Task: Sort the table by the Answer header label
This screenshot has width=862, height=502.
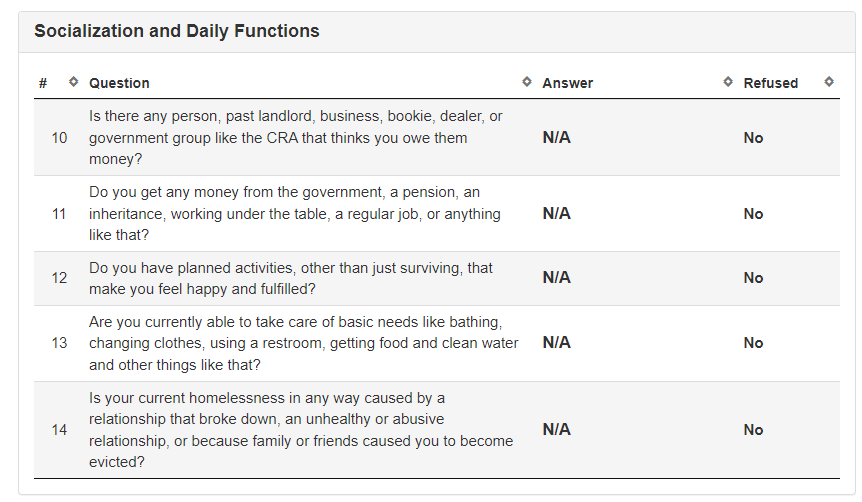Action: [x=567, y=83]
